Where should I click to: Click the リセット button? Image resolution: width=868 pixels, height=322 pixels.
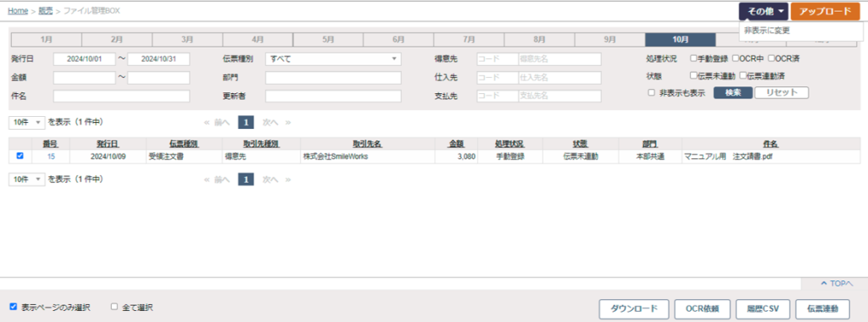[782, 93]
